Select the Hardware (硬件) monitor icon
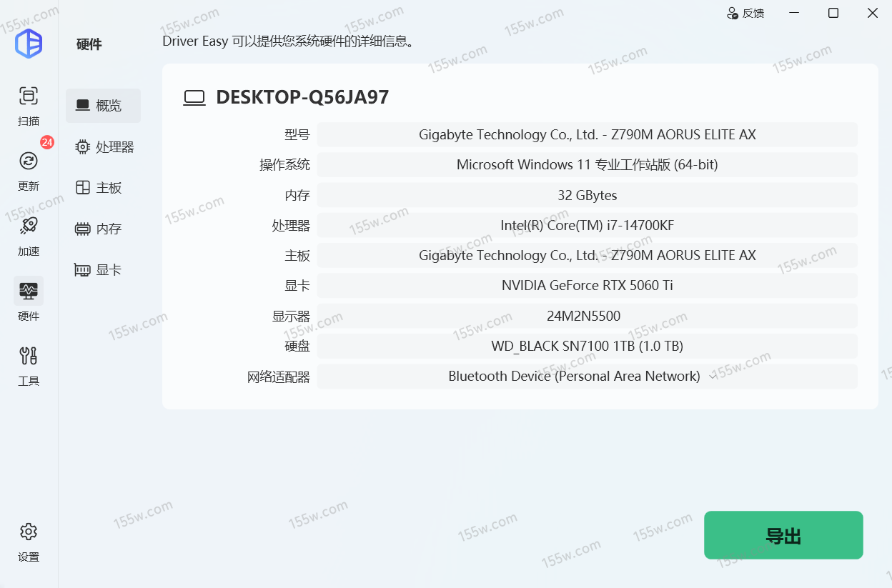The height and width of the screenshot is (588, 892). point(29,291)
